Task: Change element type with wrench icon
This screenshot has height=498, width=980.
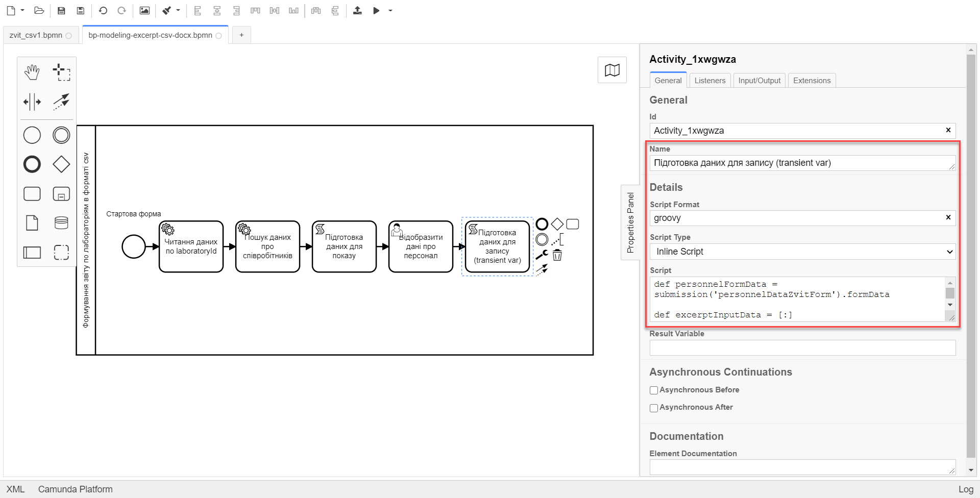Action: click(542, 255)
